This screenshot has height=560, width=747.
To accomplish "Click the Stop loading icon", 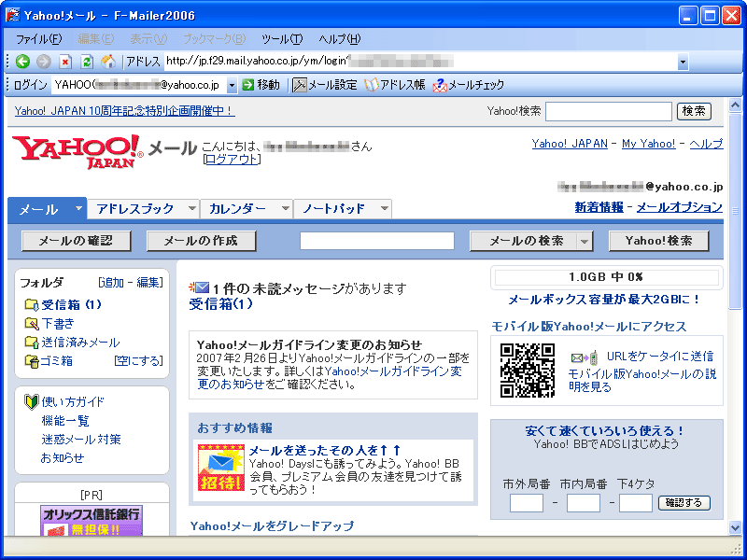I will pos(65,62).
